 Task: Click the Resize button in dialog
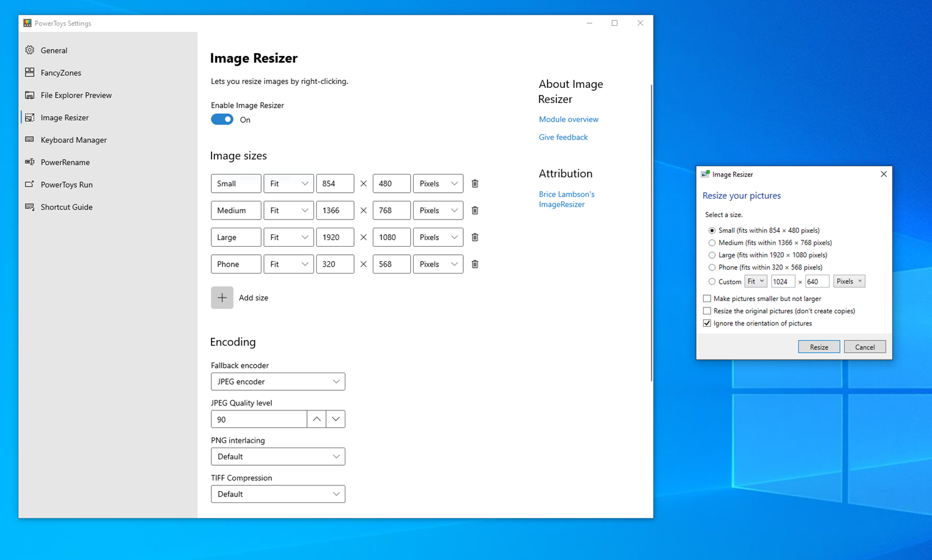pos(818,347)
